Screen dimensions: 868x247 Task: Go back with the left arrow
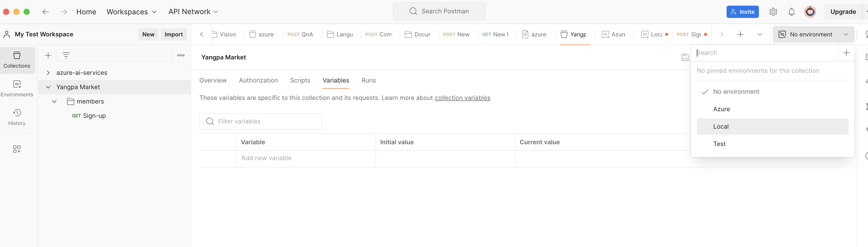coord(46,12)
